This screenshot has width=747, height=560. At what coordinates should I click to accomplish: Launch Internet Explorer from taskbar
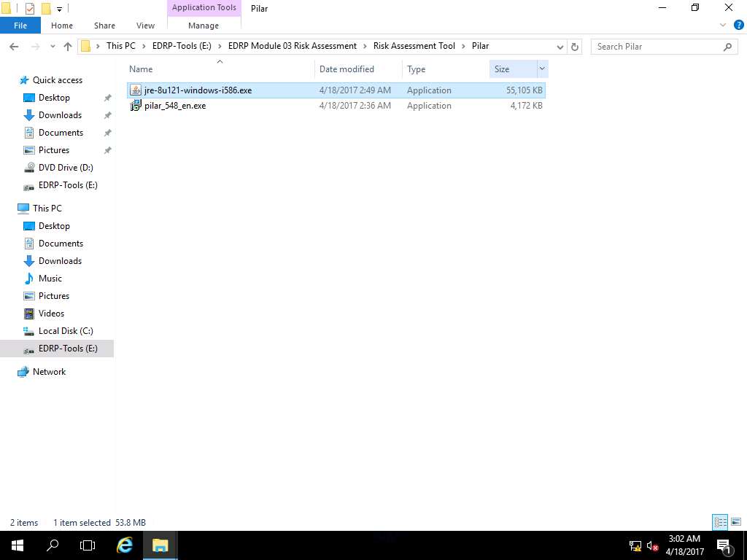124,545
